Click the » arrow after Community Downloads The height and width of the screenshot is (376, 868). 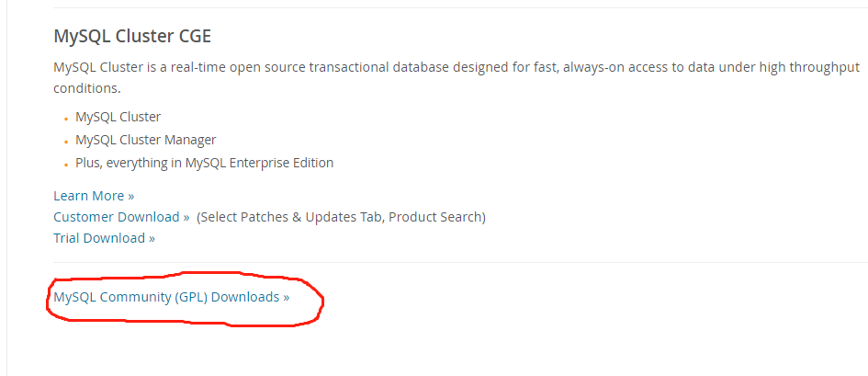(x=286, y=298)
